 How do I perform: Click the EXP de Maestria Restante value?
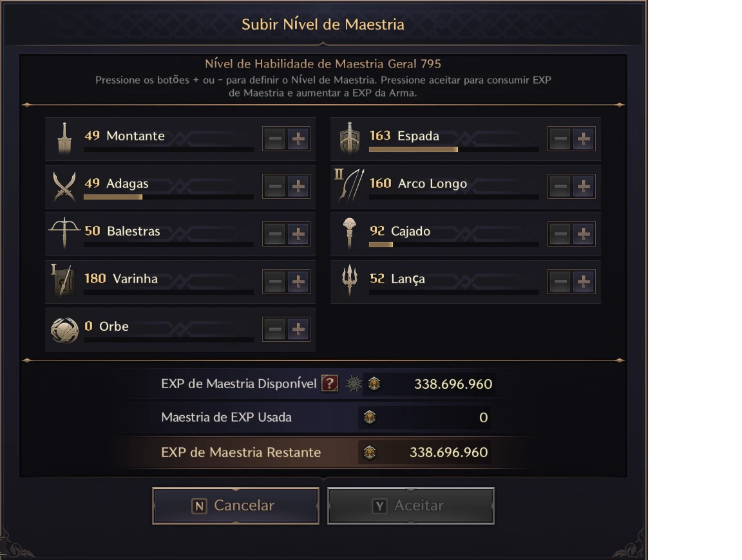click(x=448, y=453)
